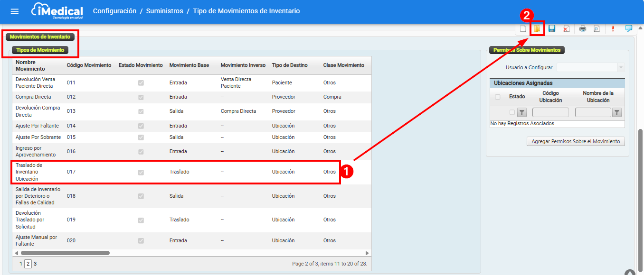Click Agregar Permisos Sobre el Movimiento button
The width and height of the screenshot is (644, 275).
tap(576, 141)
